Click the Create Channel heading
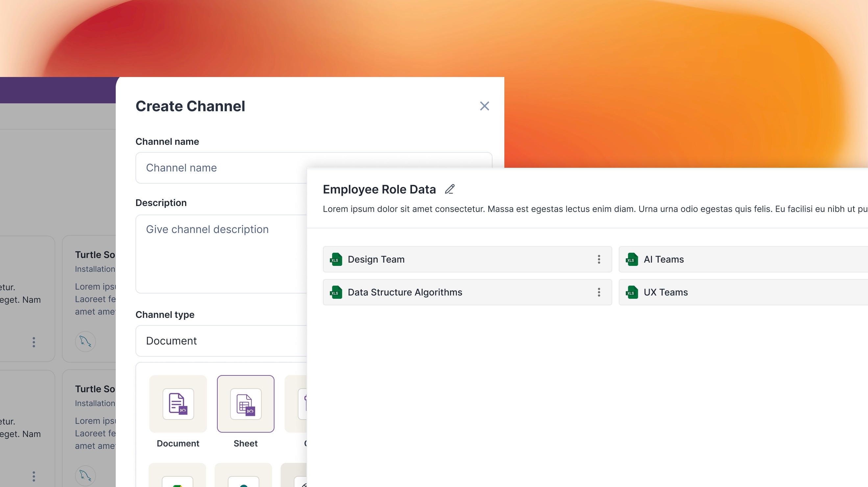 pyautogui.click(x=190, y=106)
